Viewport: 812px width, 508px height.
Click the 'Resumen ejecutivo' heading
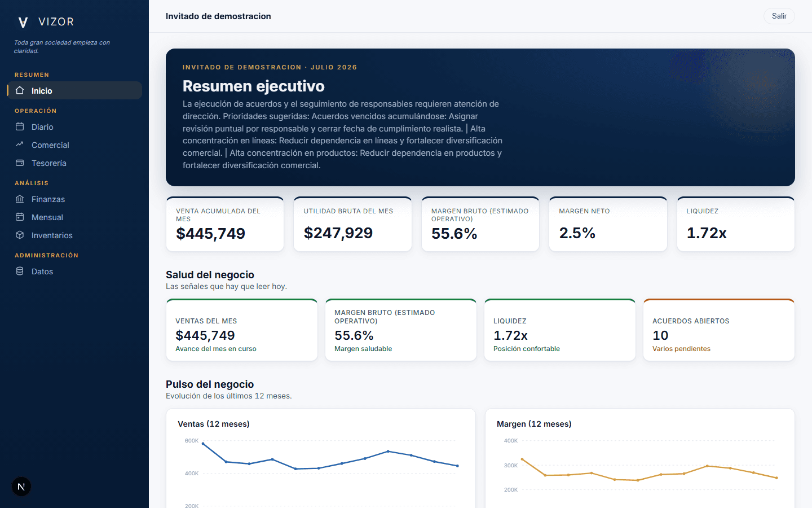254,86
